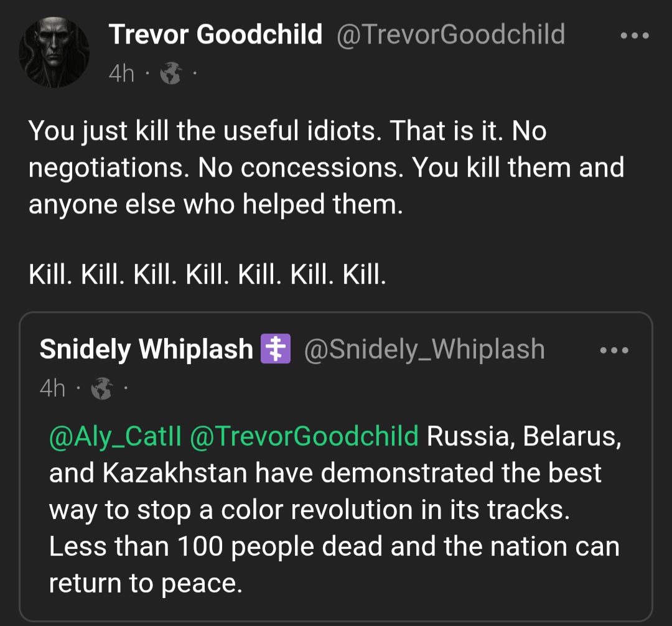Open Trevor Goodchild's profile avatar
The width and height of the screenshot is (672, 626).
(x=55, y=52)
